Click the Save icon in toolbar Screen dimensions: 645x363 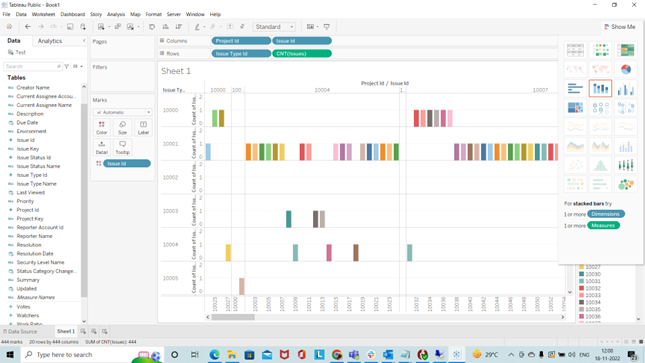point(70,27)
